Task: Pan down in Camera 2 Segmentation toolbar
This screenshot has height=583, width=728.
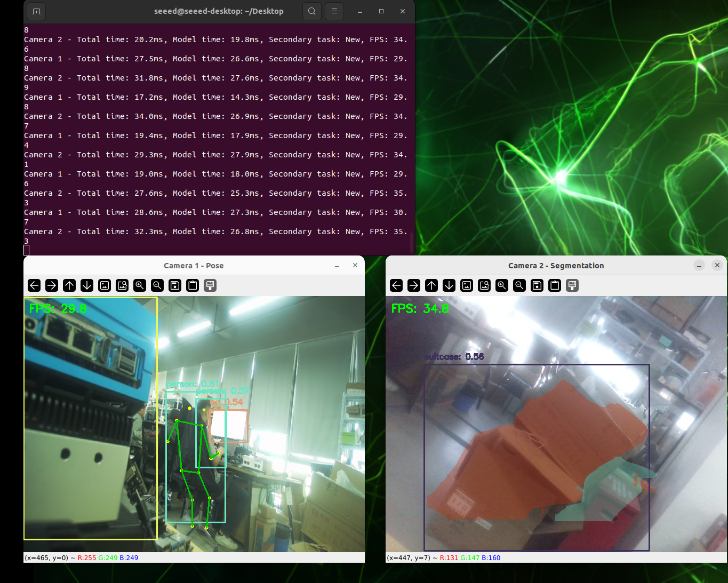Action: click(x=449, y=285)
